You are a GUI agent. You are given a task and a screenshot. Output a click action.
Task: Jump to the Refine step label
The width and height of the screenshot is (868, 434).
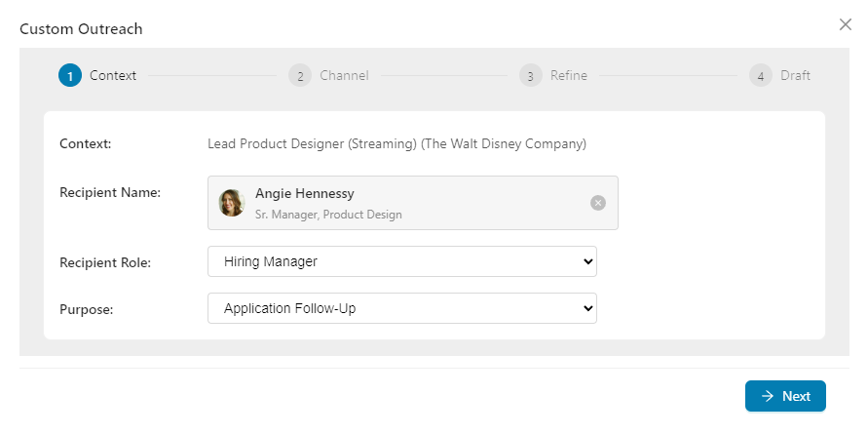click(569, 75)
